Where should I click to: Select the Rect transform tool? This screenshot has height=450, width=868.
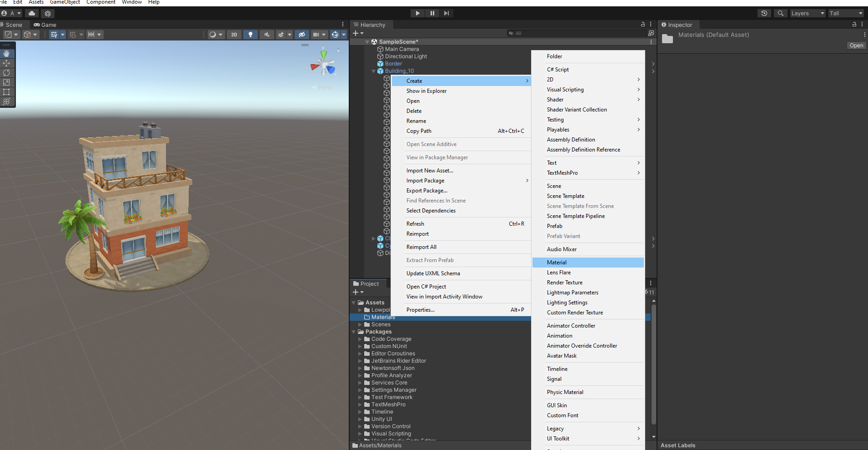(6, 92)
